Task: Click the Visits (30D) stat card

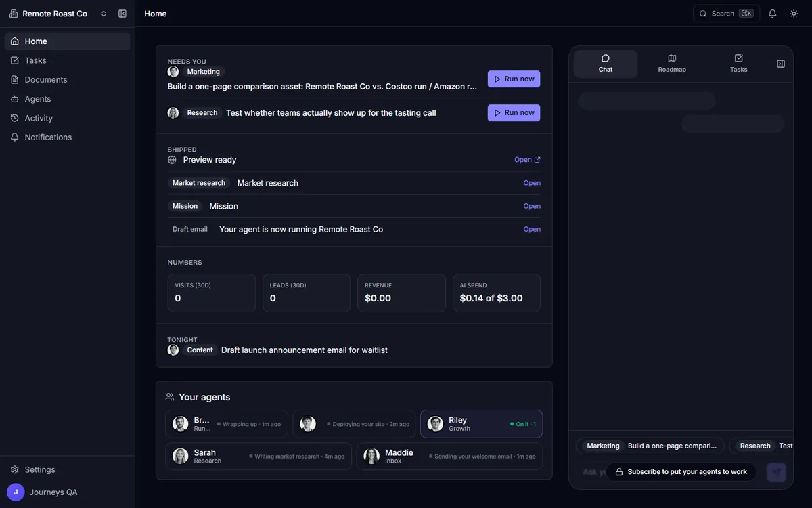Action: point(212,293)
